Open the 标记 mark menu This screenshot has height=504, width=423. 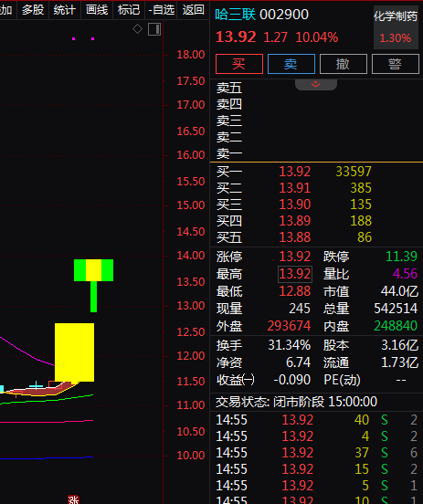point(129,10)
